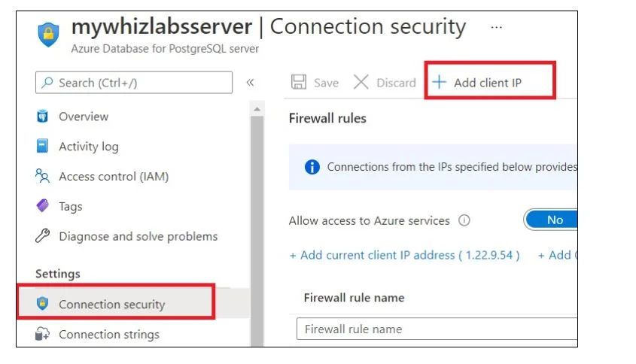Click the Connection strings icon
Image resolution: width=636 pixels, height=364 pixels.
tap(42, 334)
